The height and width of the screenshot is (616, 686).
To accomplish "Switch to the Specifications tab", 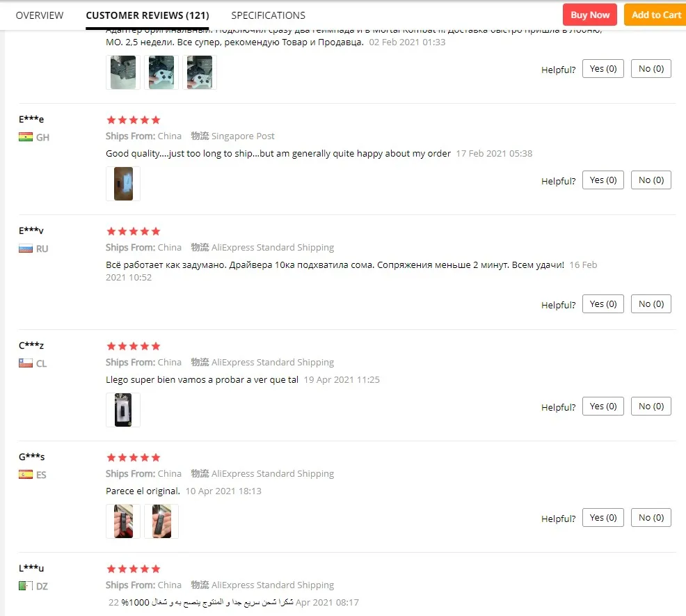I will pyautogui.click(x=268, y=15).
